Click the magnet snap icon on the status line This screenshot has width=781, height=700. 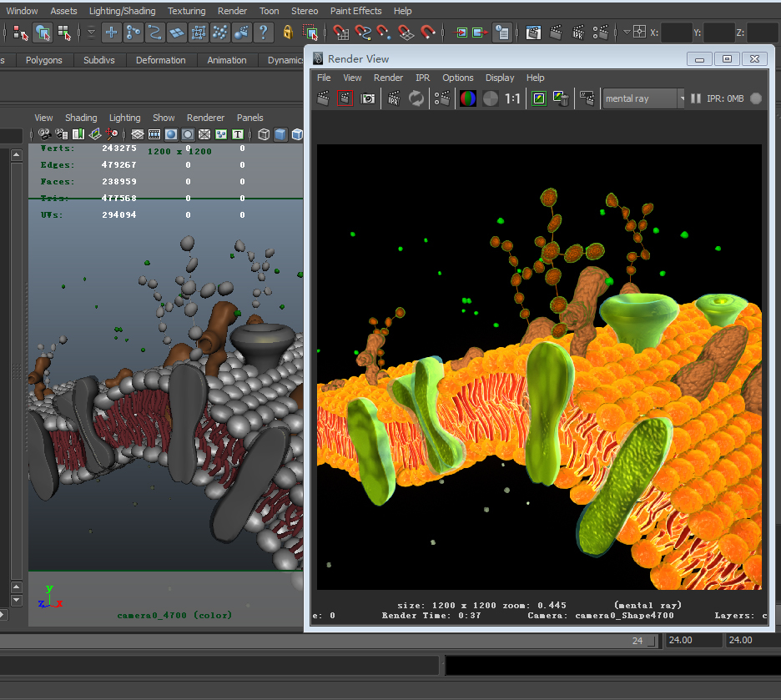point(427,33)
